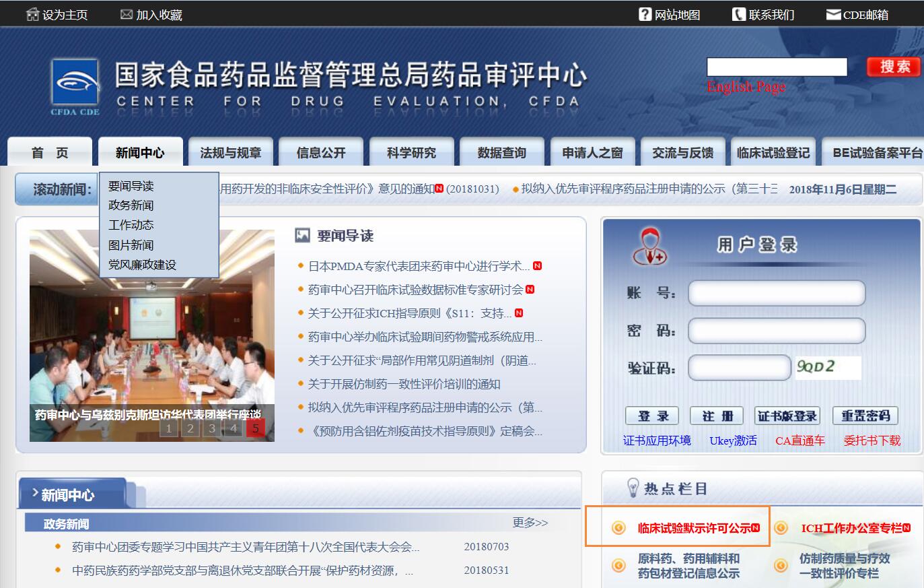Click the image icon beside 要闻导读 heading
The width and height of the screenshot is (924, 588).
click(x=302, y=235)
